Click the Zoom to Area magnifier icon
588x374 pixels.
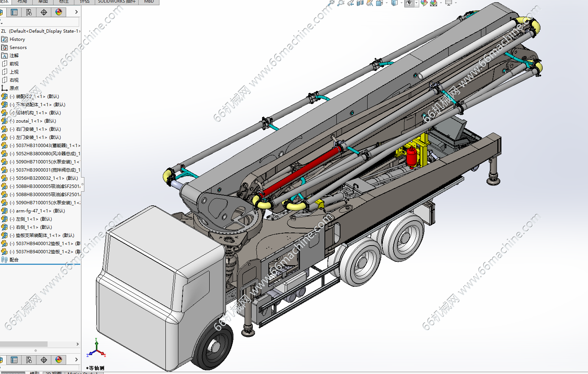pos(340,3)
